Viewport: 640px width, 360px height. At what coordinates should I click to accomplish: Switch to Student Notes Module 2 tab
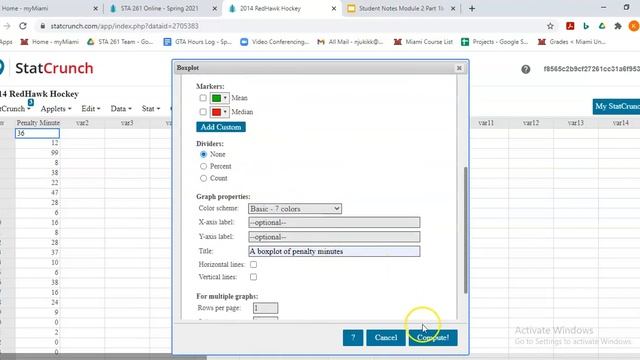click(x=400, y=8)
